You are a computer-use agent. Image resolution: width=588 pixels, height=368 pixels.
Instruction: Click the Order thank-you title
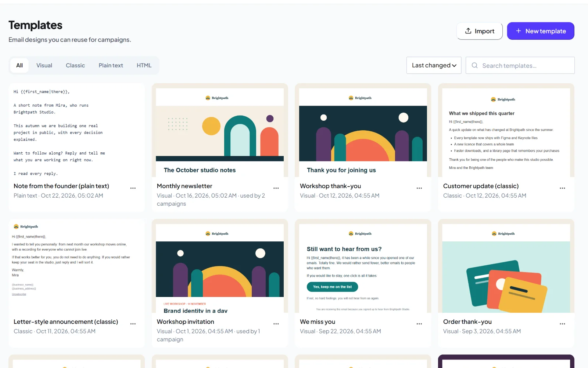pos(467,322)
